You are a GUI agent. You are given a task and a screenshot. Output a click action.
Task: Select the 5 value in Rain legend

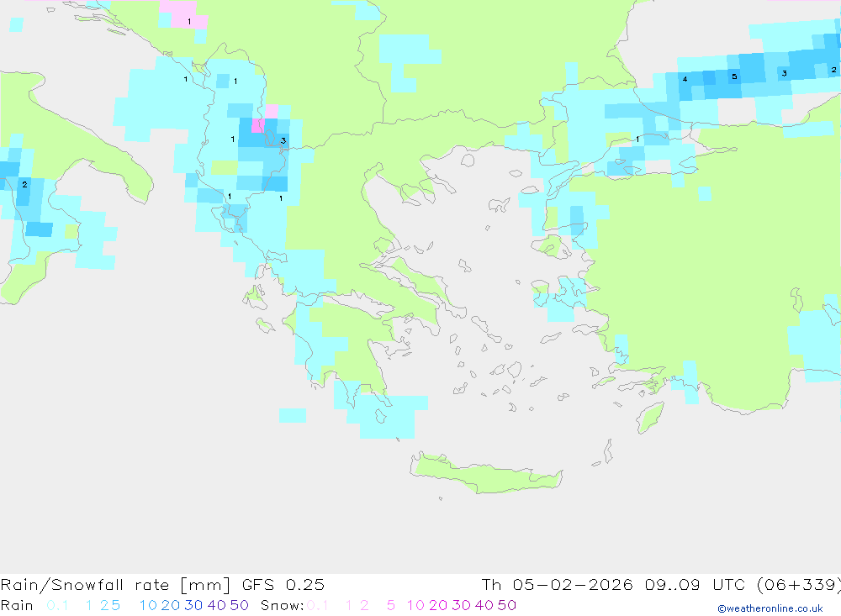pyautogui.click(x=116, y=605)
